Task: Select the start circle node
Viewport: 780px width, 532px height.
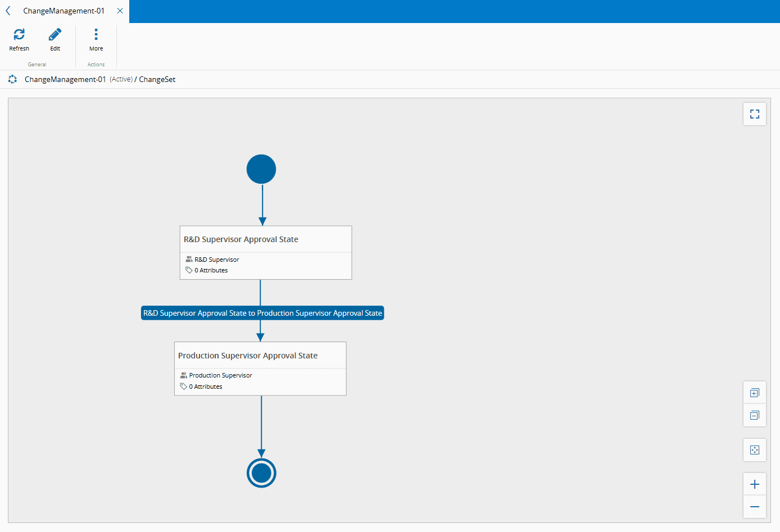Action: pos(261,169)
